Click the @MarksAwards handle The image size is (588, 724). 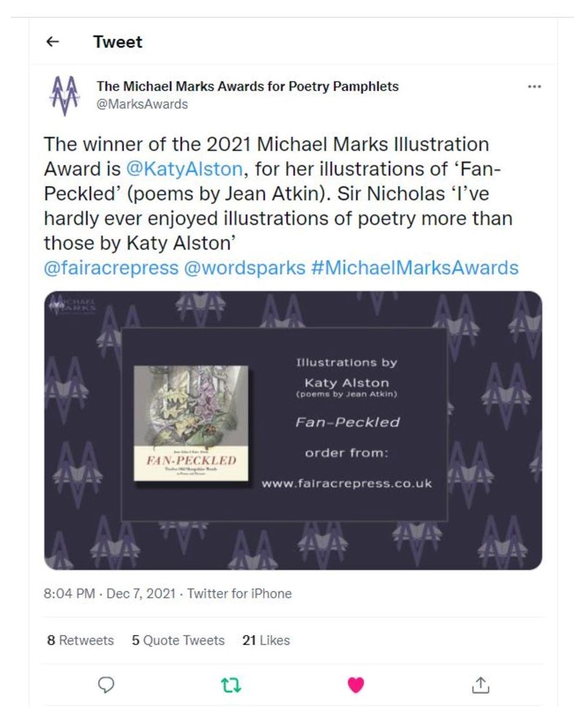[142, 104]
